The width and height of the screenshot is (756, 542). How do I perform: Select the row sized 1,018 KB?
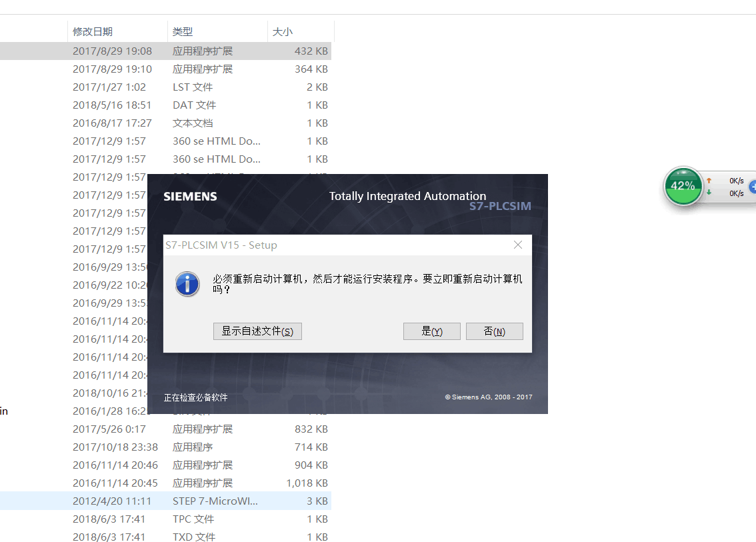tap(165, 483)
